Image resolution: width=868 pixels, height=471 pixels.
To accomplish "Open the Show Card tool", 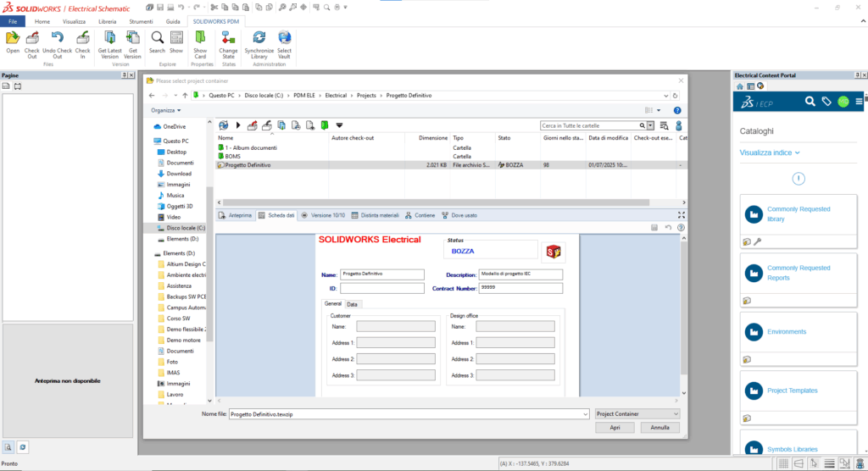I will pos(200,38).
